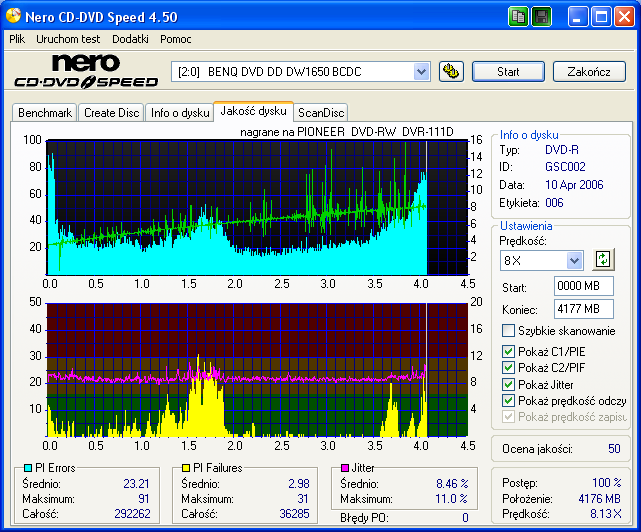Click PI Errors total value 292262
Viewport: 641px width, 532px height.
tap(132, 514)
